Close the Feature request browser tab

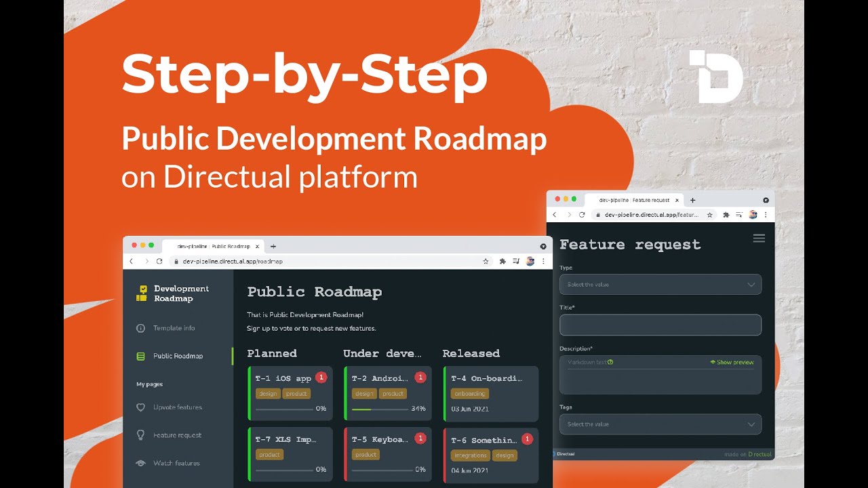[x=677, y=200]
